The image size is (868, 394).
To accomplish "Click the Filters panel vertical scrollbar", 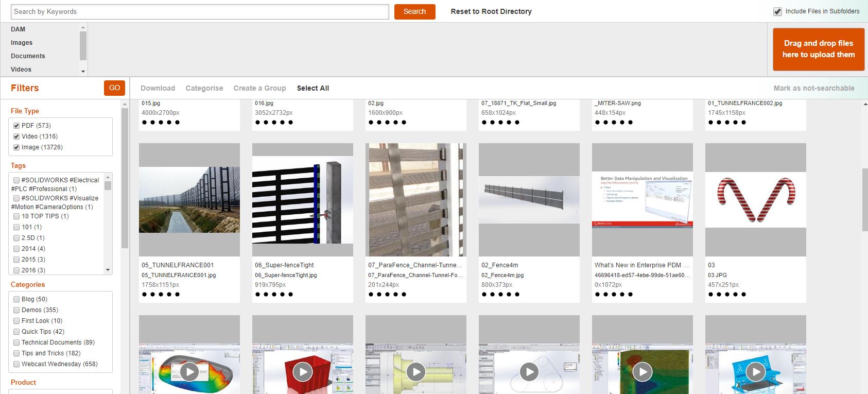I will point(125,178).
